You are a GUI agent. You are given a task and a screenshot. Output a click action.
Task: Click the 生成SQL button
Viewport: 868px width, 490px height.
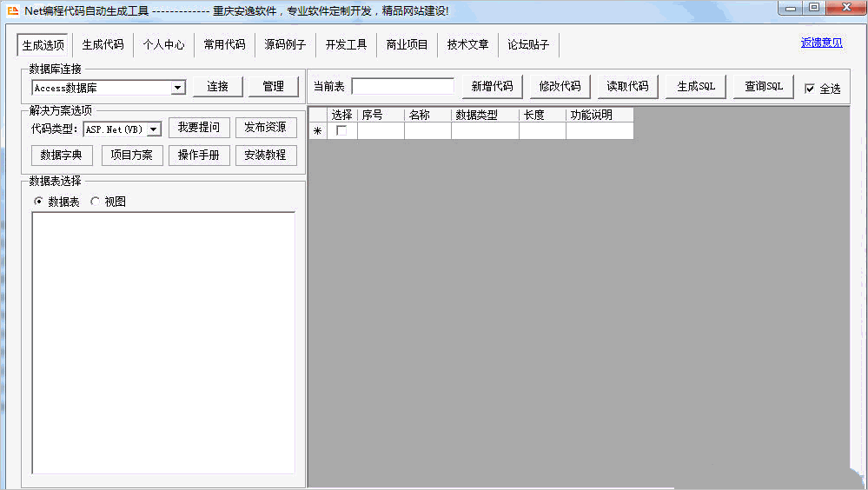[x=696, y=86]
